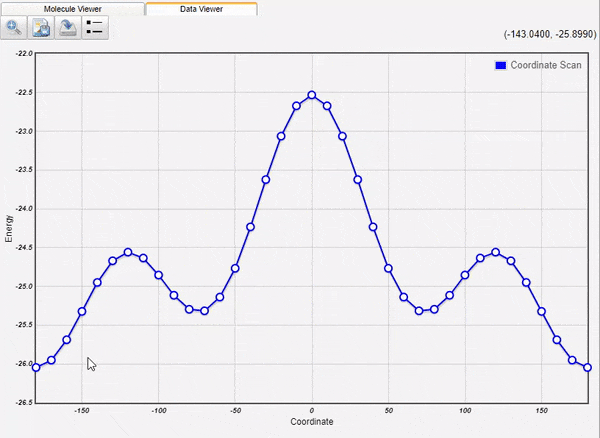
Task: Click the blue Coordinate Scan legend swatch
Action: click(501, 65)
